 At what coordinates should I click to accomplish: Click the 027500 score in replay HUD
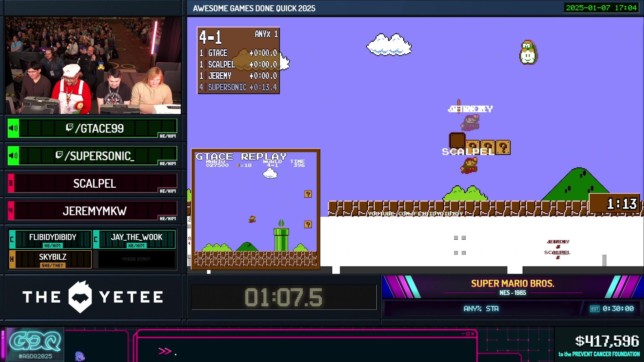217,165
